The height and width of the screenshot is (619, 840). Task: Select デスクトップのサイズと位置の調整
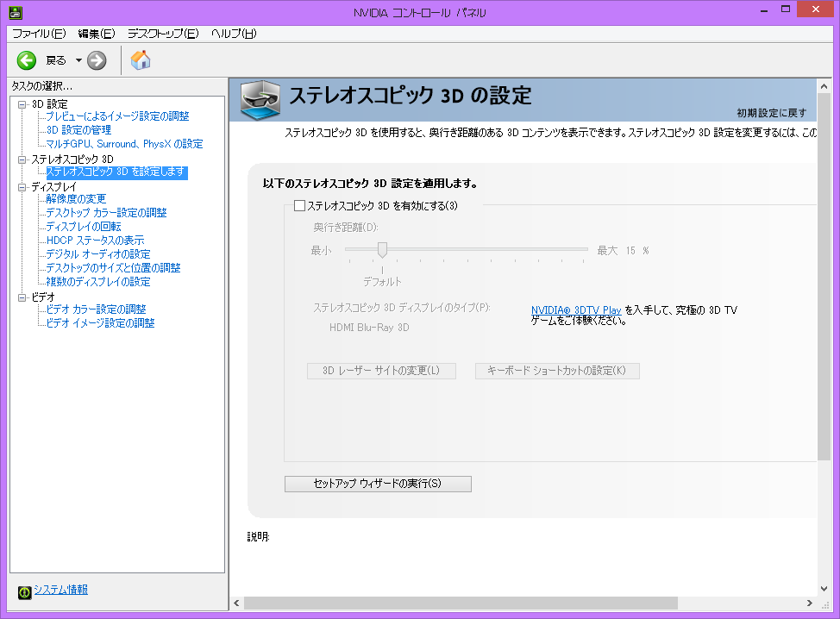tap(113, 268)
